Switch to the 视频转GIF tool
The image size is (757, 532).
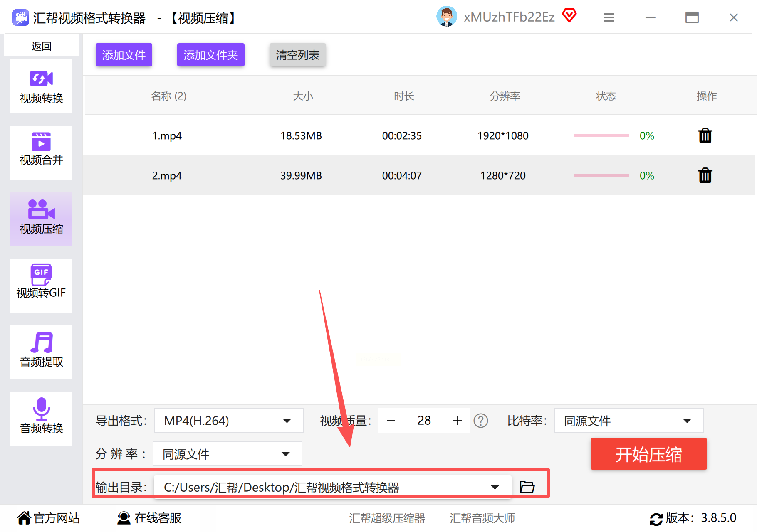(41, 286)
